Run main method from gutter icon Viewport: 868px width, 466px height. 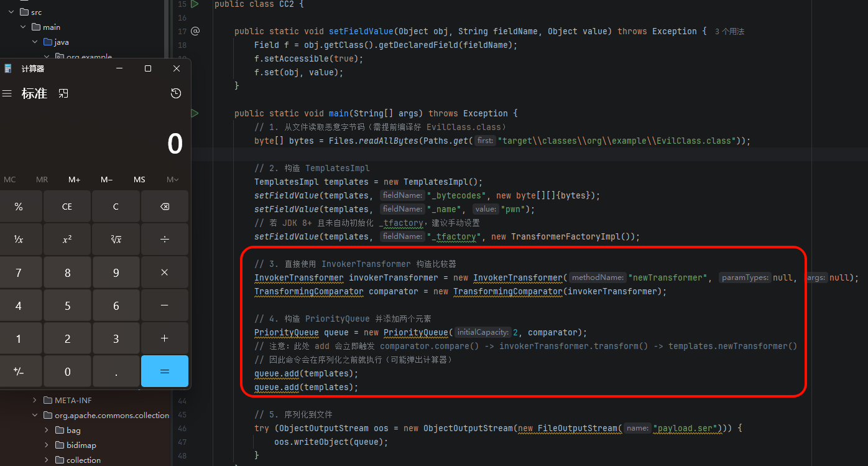point(195,113)
